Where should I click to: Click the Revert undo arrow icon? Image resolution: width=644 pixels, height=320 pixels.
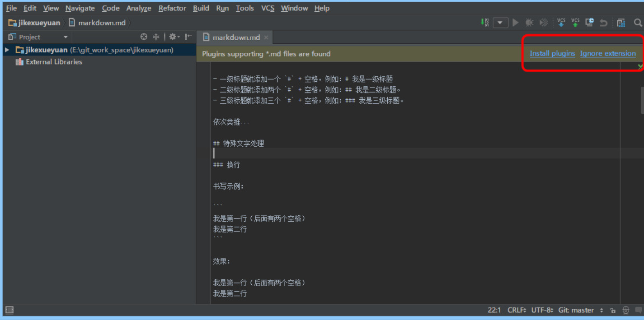[603, 22]
